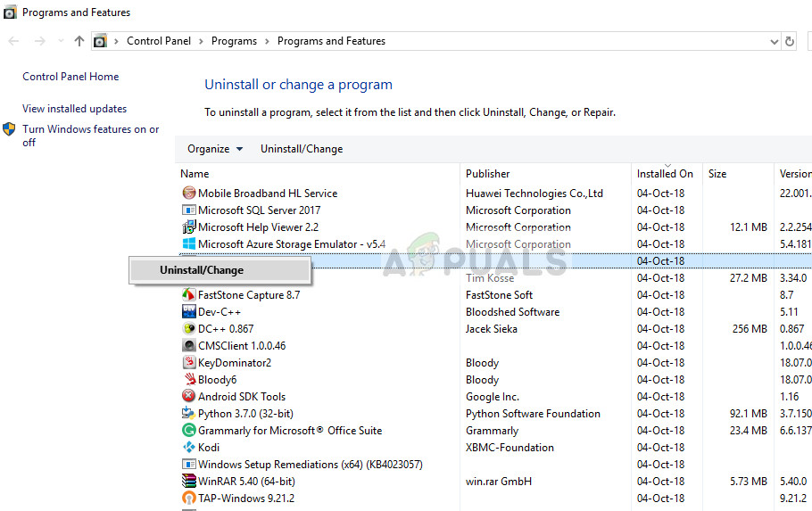Choose Uninstall/Change from the context menu
The image size is (812, 511).
point(220,269)
